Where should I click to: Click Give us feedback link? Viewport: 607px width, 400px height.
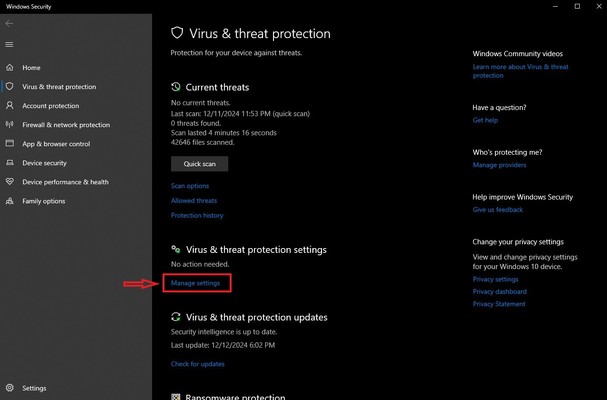(x=498, y=210)
